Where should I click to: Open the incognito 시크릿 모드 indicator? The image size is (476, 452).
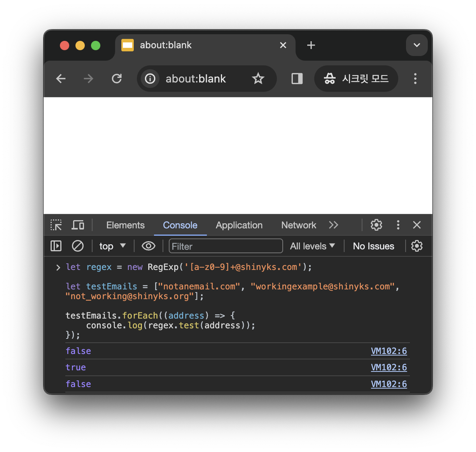tap(356, 79)
